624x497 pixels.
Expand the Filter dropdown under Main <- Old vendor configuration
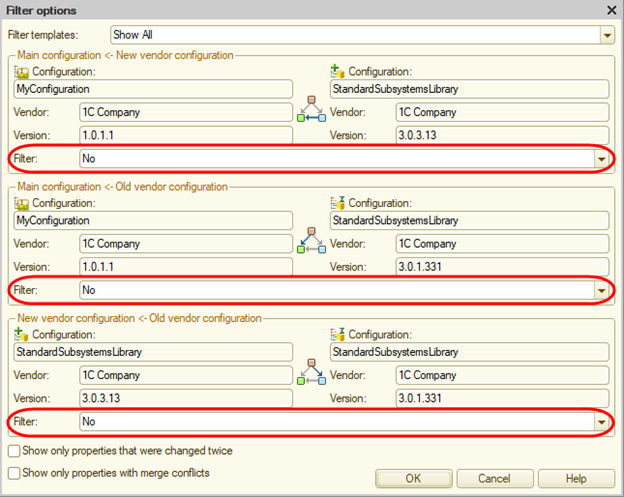pyautogui.click(x=601, y=290)
